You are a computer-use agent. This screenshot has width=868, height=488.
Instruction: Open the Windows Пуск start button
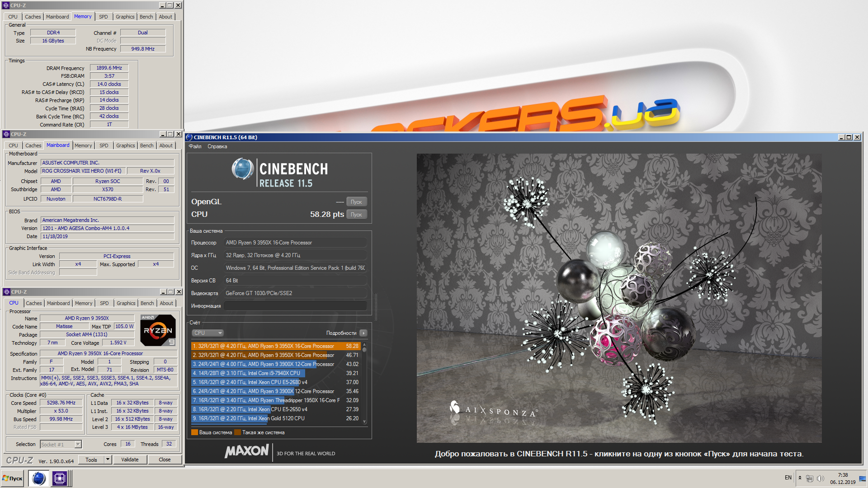(x=12, y=478)
